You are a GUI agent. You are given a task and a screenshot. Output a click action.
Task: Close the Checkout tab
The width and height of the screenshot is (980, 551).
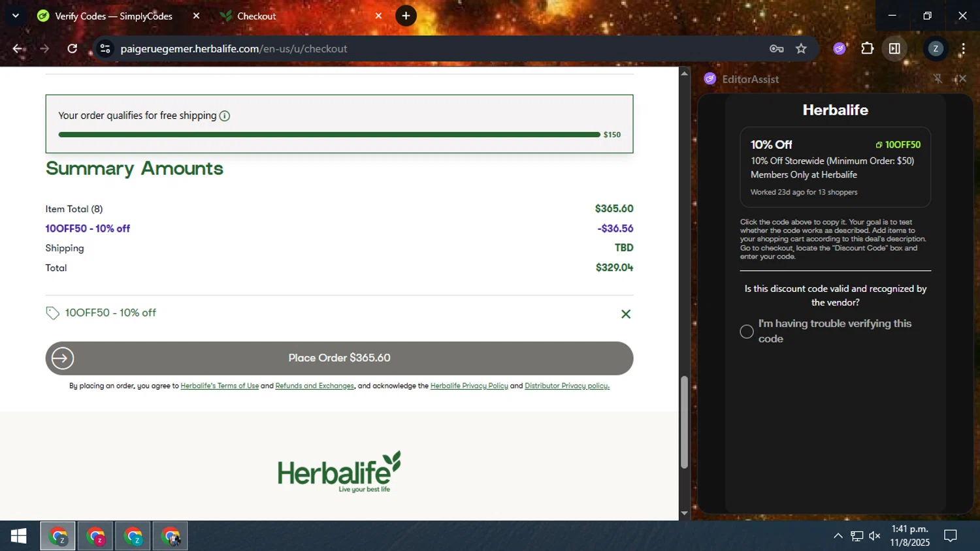(378, 16)
